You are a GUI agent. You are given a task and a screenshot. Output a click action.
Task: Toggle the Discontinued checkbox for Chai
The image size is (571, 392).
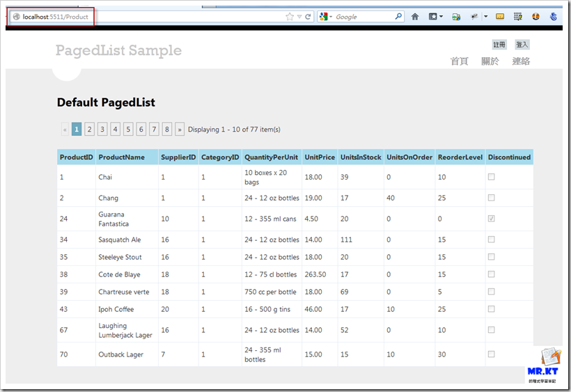click(491, 177)
